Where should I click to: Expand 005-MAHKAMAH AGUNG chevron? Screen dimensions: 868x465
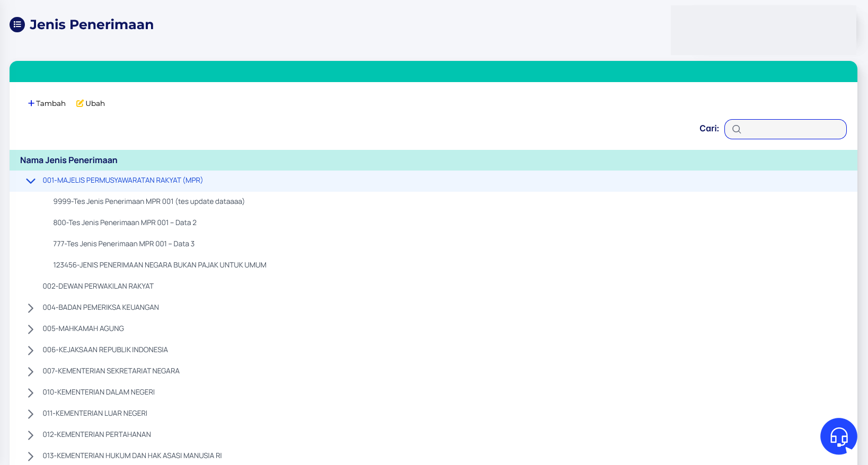(x=31, y=329)
